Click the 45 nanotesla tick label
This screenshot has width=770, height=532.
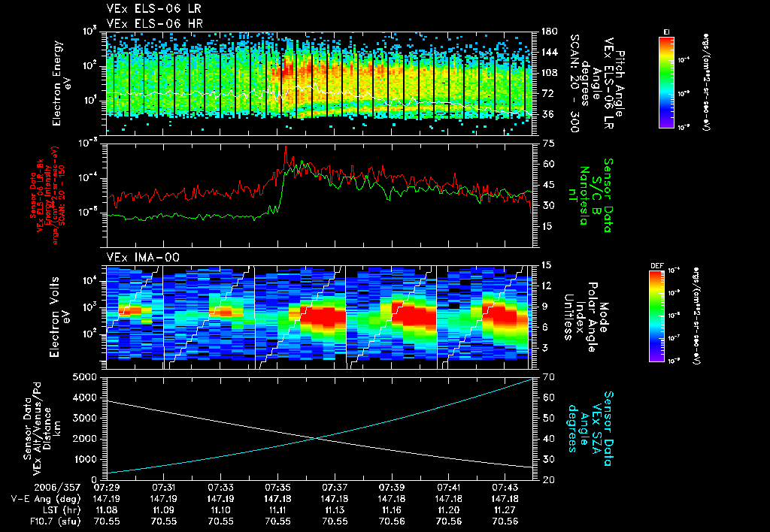(547, 185)
